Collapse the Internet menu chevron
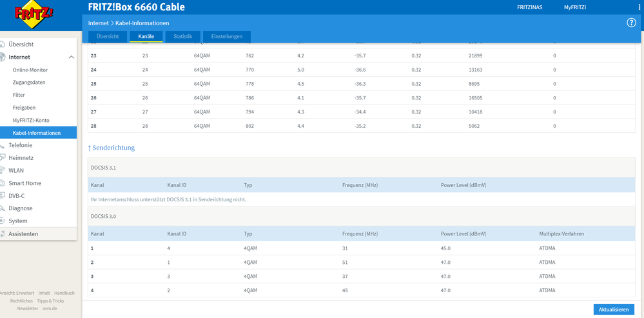The image size is (644, 318). click(71, 57)
